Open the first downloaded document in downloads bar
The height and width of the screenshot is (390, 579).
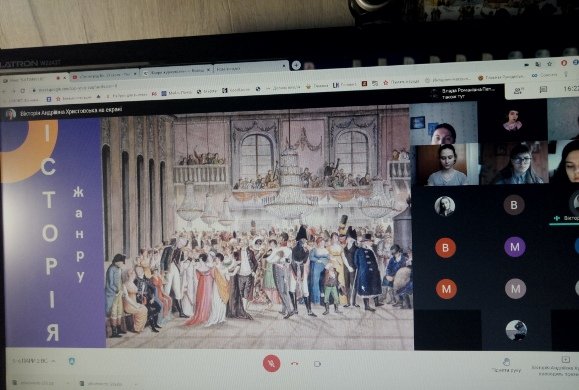pyautogui.click(x=33, y=383)
